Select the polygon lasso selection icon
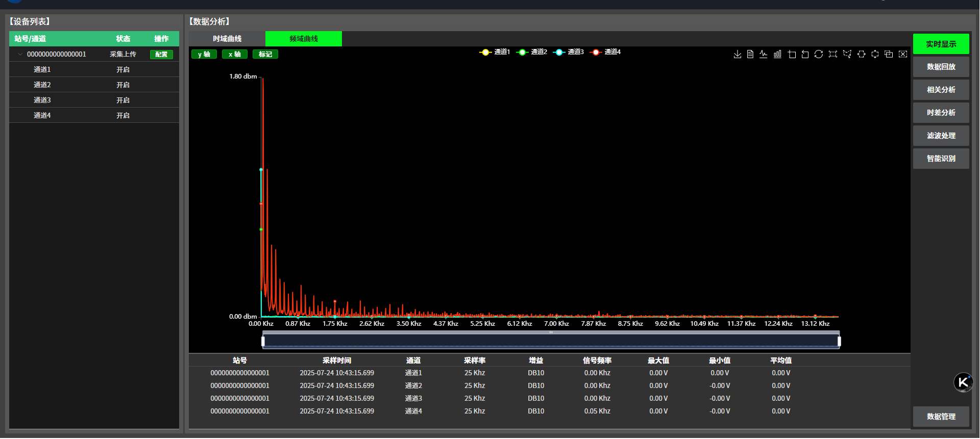Viewport: 980px width, 439px height. (847, 54)
